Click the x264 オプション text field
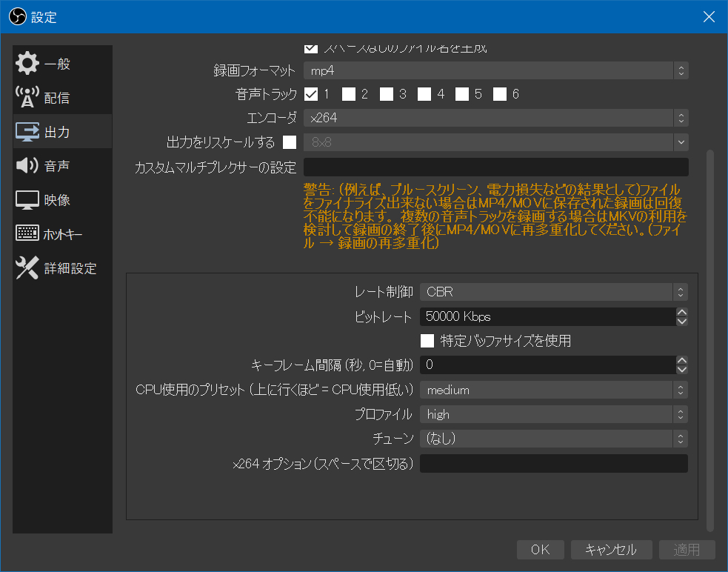The image size is (728, 572). click(554, 463)
